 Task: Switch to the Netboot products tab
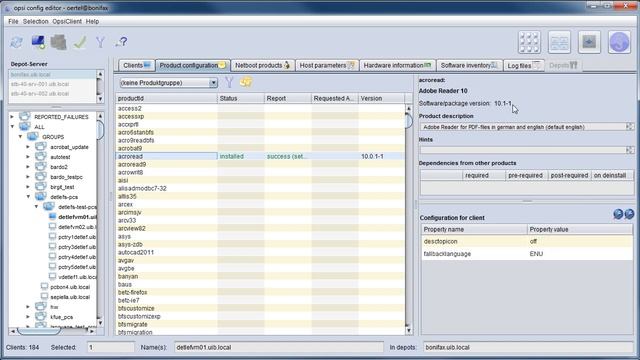click(x=262, y=65)
